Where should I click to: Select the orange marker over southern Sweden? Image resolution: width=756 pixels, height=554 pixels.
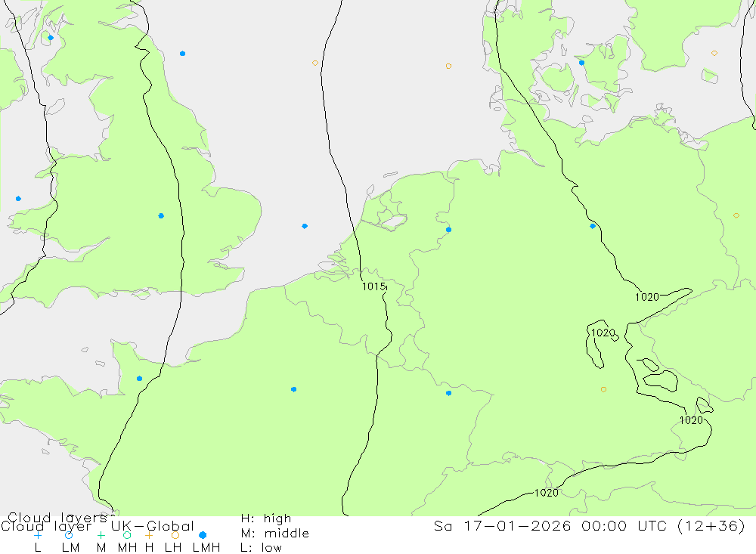point(714,53)
